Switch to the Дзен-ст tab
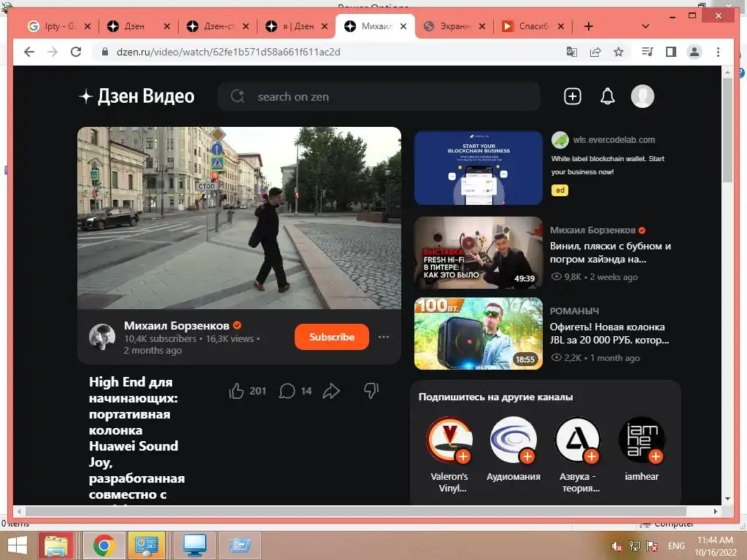This screenshot has height=560, width=747. pos(218,26)
